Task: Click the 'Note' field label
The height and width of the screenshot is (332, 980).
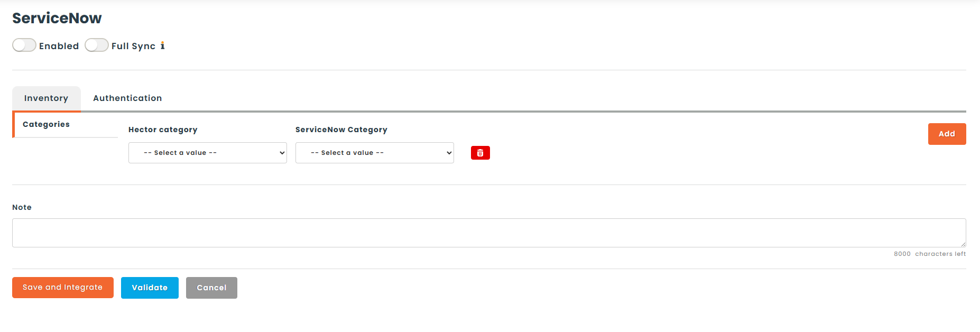Action: click(22, 207)
